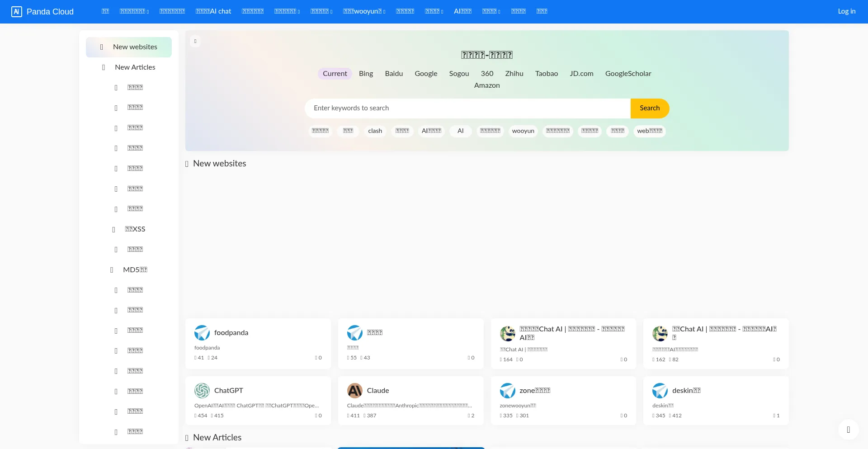
Task: Switch search engine to Baidu
Action: coord(394,74)
